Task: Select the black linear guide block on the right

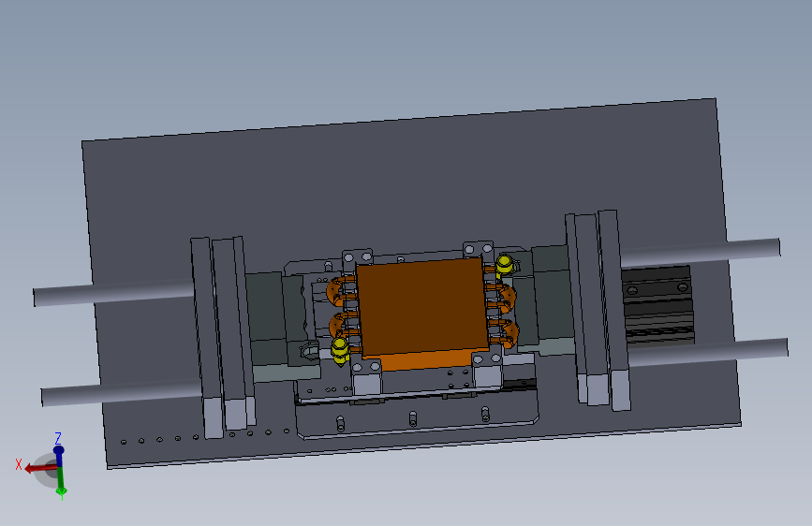Action: (x=657, y=304)
